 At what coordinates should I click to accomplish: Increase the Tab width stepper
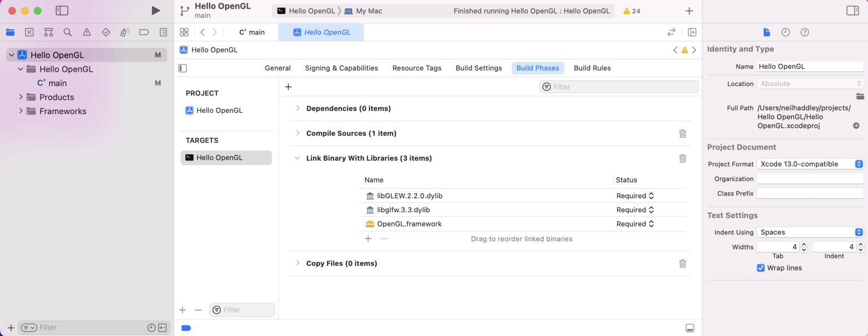click(804, 245)
